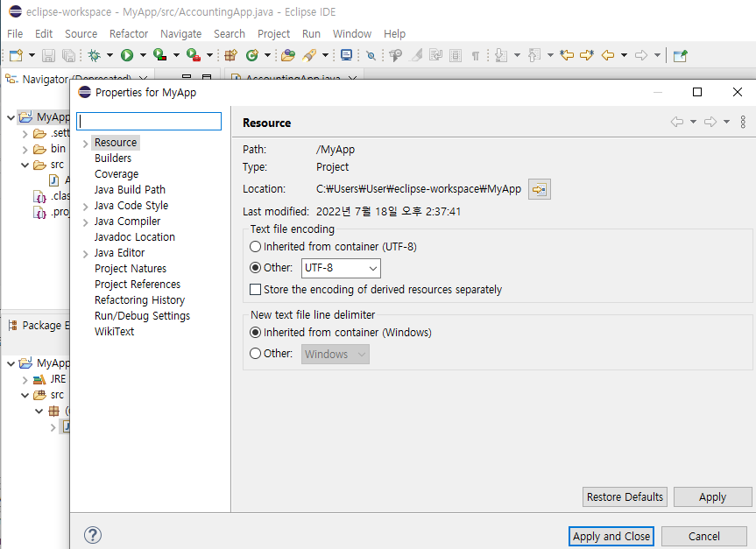Expand the bin folder in Navigator

click(25, 150)
